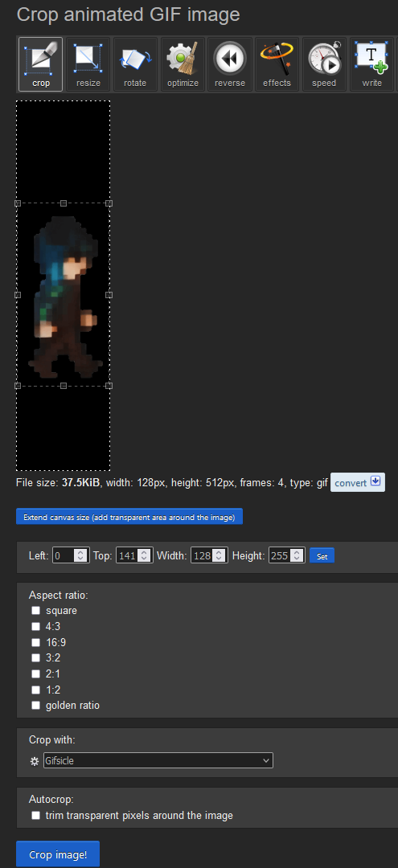Click the Crop image! button

point(58,854)
